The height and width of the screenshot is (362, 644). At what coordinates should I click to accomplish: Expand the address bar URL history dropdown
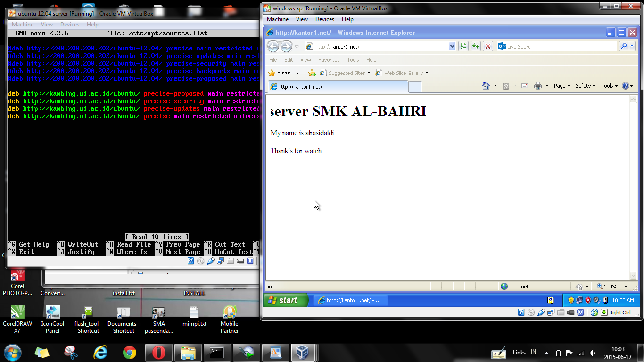[x=453, y=46]
